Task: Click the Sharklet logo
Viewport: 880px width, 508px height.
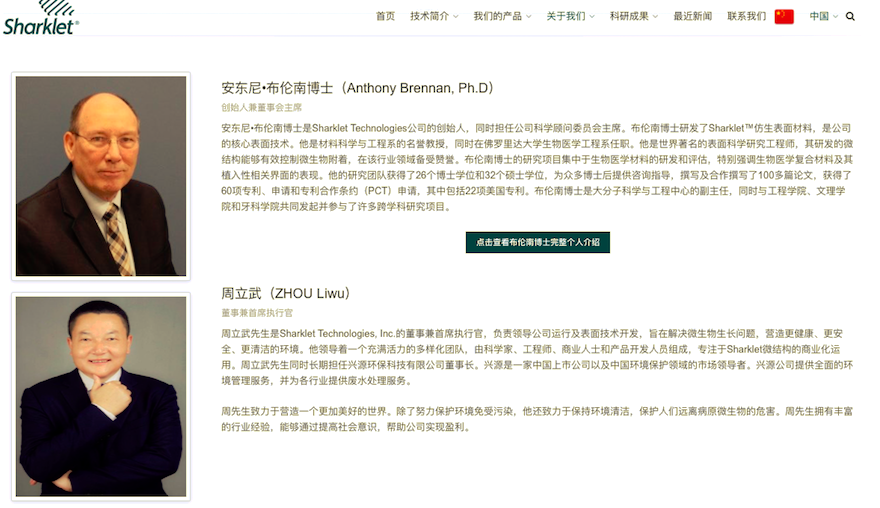Action: (x=41, y=17)
